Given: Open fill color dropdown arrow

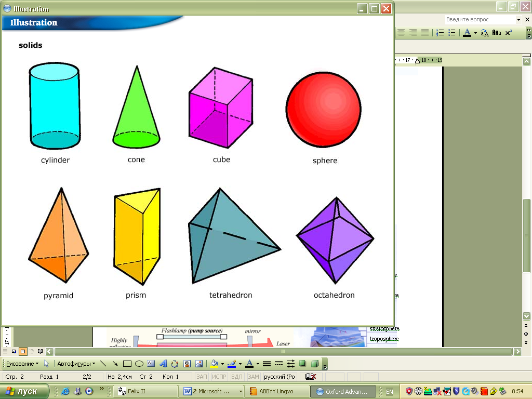Looking at the screenshot, I should pos(222,364).
